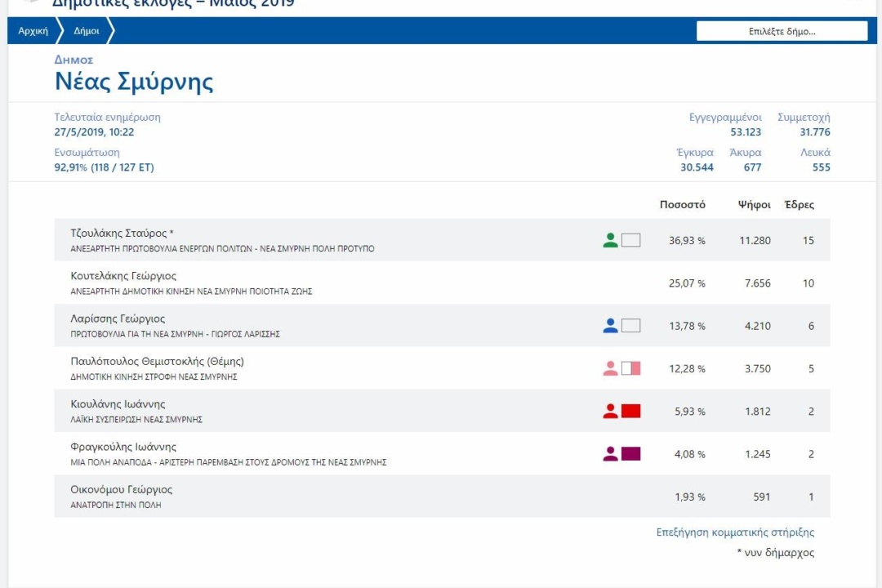This screenshot has width=882, height=588.
Task: Click the half-shaded flag icon beside Παυλόπουλος
Action: point(630,367)
